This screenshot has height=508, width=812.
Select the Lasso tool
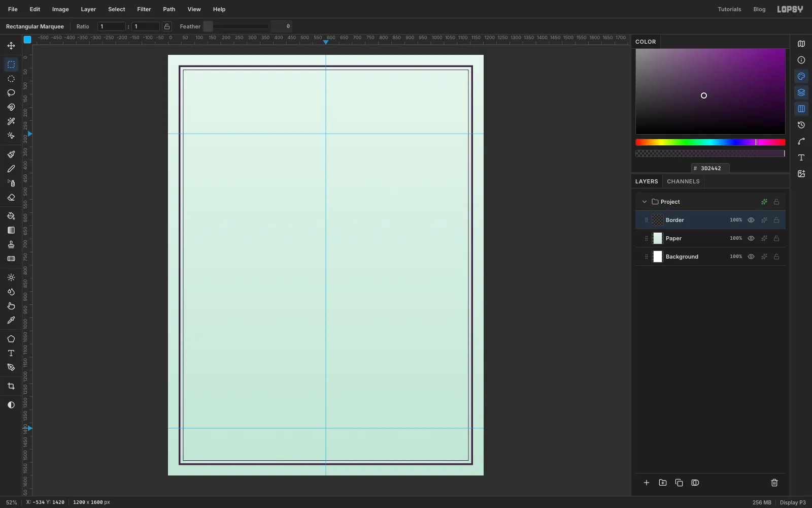point(11,93)
